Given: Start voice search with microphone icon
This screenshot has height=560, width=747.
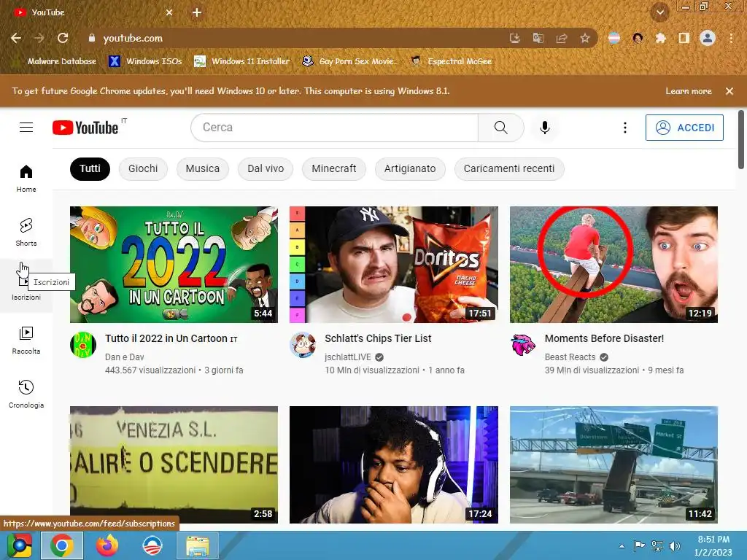Looking at the screenshot, I should (x=544, y=127).
